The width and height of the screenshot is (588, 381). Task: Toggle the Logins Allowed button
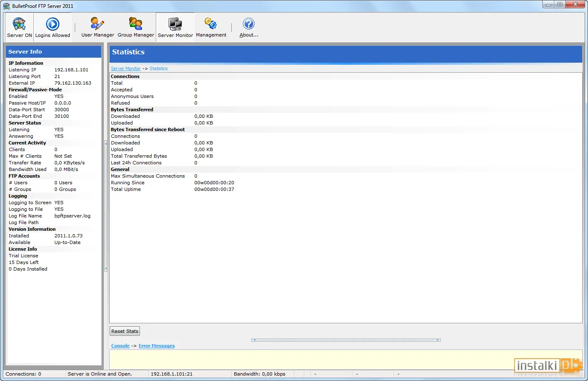pos(52,27)
